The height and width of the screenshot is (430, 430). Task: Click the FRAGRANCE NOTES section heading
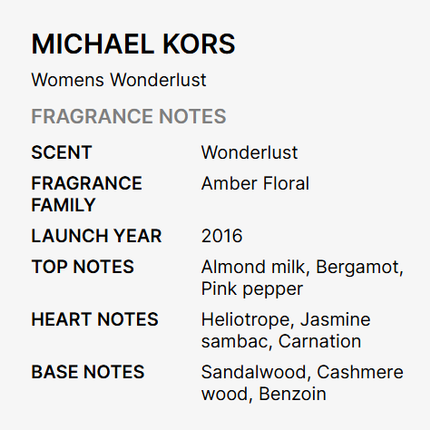point(129,116)
